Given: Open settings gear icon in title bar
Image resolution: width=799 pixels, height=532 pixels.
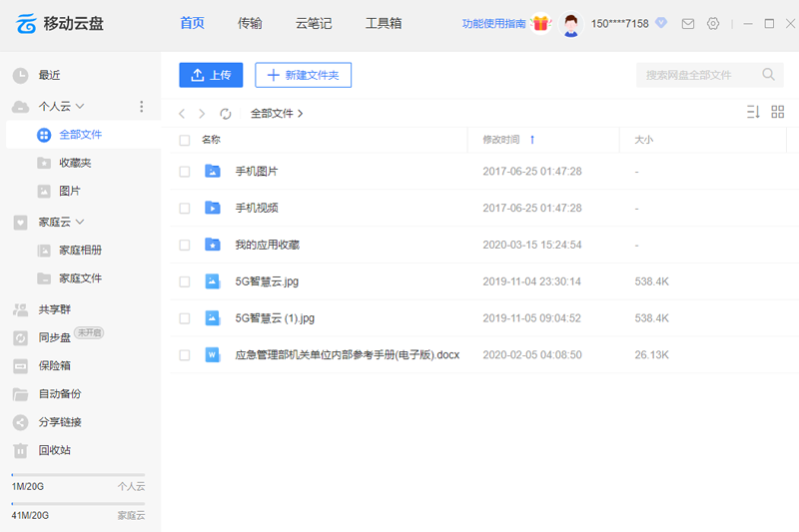Looking at the screenshot, I should (713, 23).
